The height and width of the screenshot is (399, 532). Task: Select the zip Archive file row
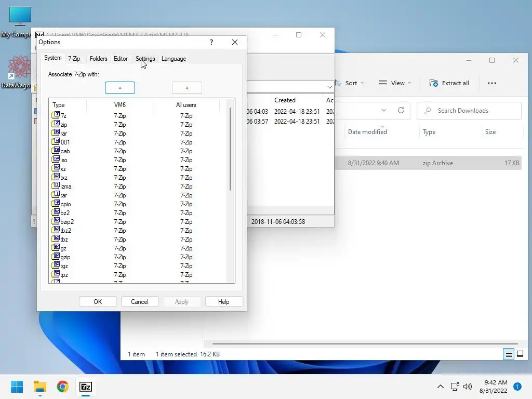click(428, 163)
